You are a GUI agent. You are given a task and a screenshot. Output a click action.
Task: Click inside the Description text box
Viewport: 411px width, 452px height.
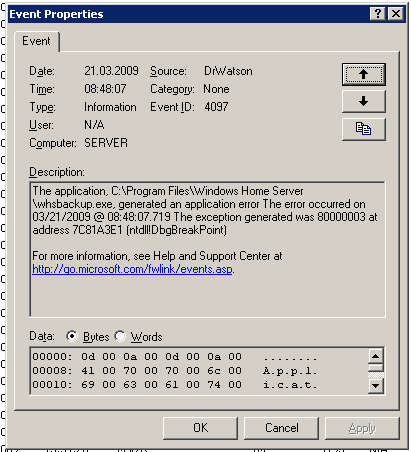(x=208, y=249)
